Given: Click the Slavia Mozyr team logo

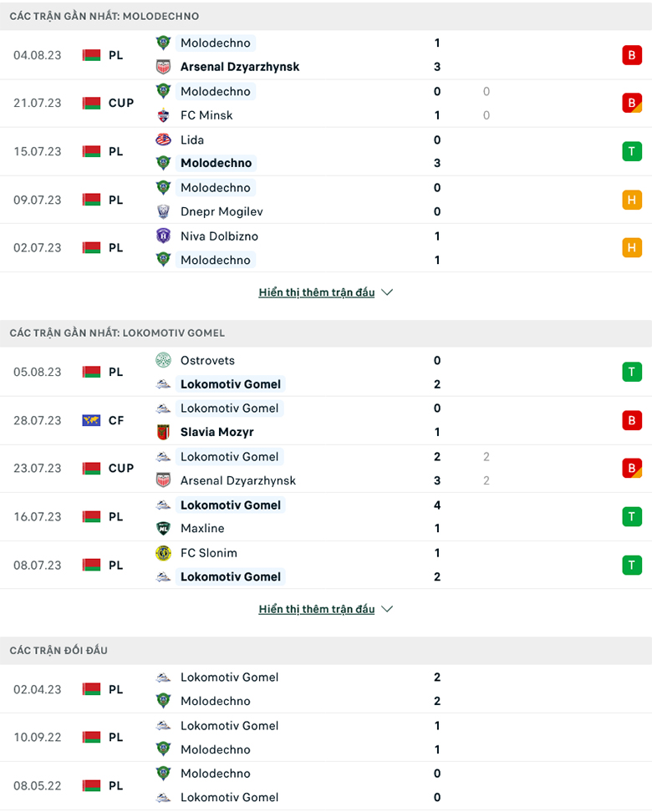Looking at the screenshot, I should click(x=162, y=433).
